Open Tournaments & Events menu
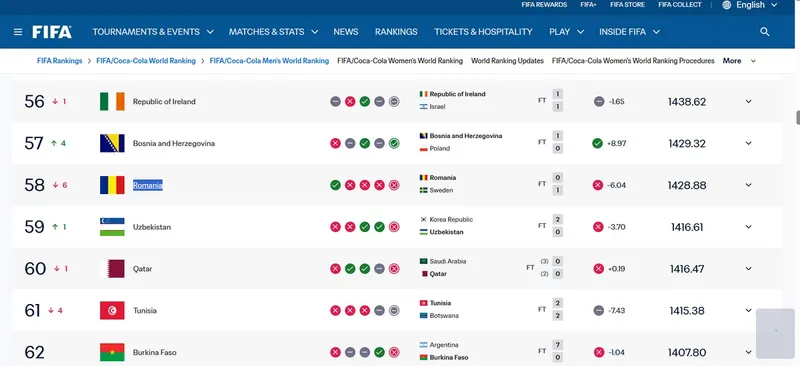 [153, 32]
